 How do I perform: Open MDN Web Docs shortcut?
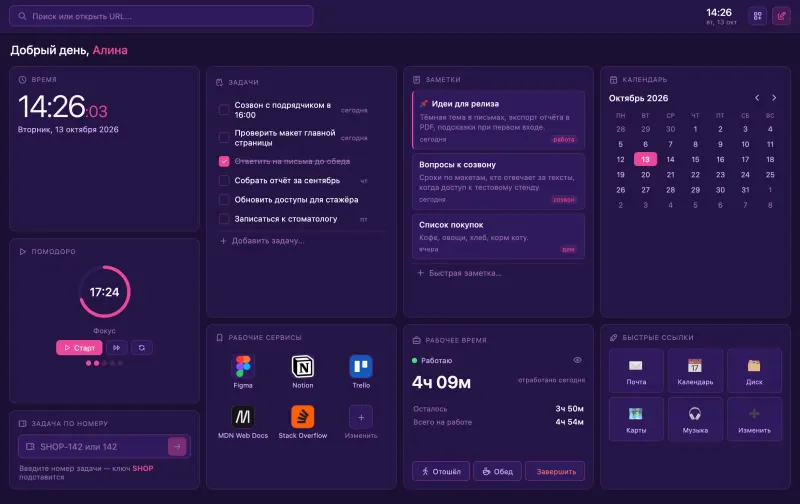pos(243,422)
